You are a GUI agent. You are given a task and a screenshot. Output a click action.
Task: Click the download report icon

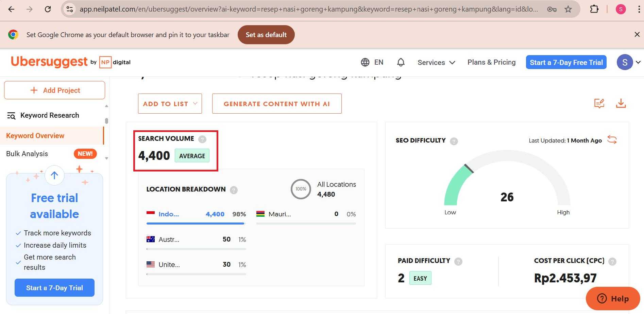621,104
